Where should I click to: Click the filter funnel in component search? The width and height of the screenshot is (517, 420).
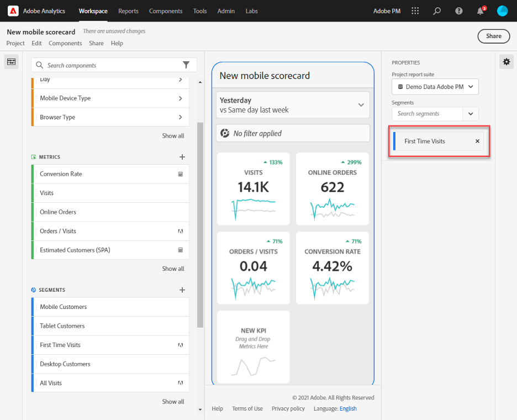point(186,65)
